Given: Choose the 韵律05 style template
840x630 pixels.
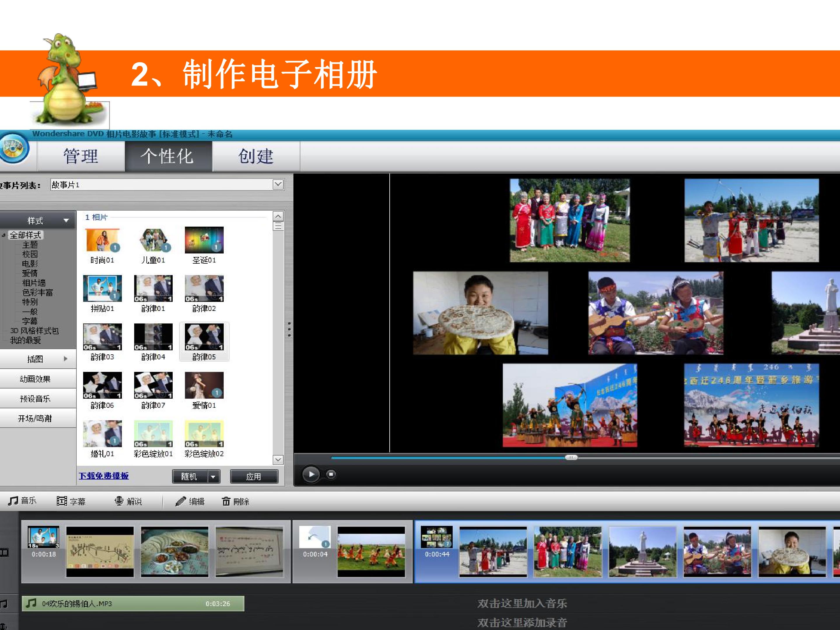Looking at the screenshot, I should click(204, 342).
